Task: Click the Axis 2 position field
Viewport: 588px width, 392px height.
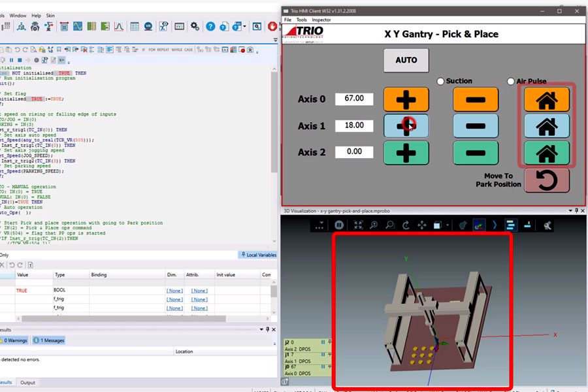Action: coord(354,152)
